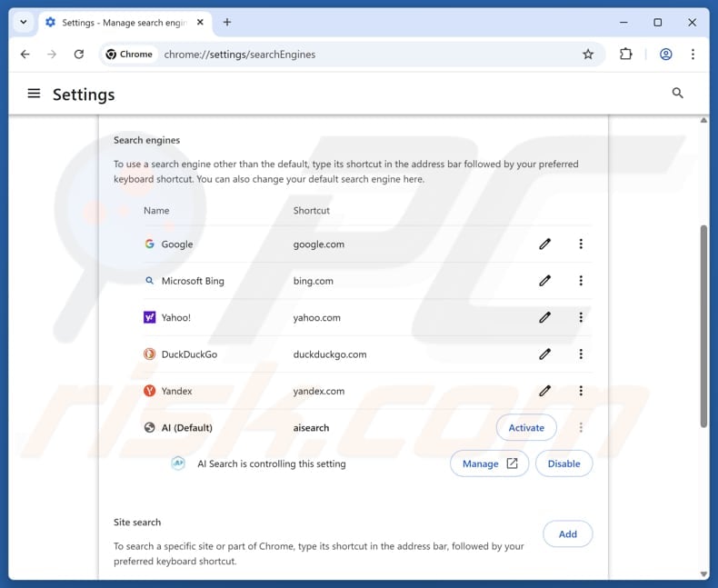Open Manage for AI Search extension
This screenshot has width=718, height=588.
489,463
